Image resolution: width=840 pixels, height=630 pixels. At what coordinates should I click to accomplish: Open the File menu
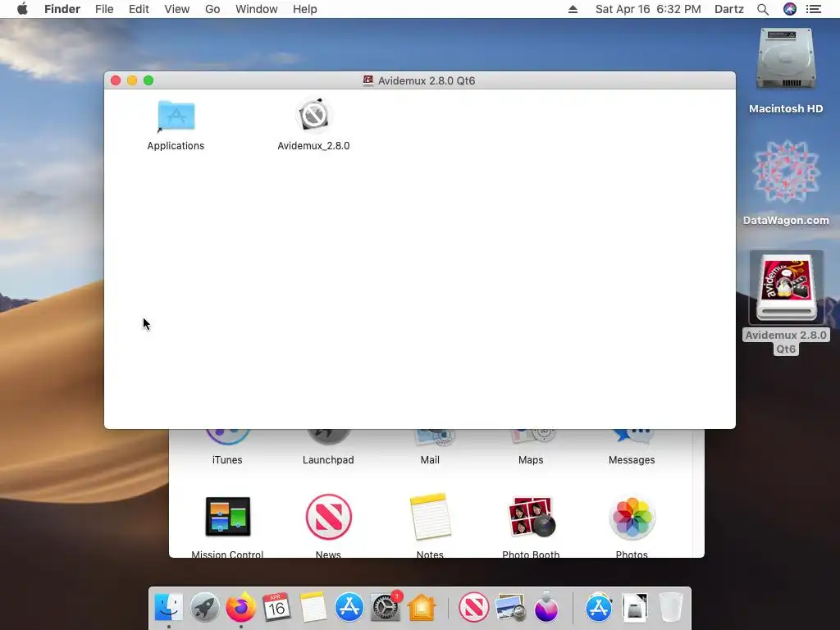coord(104,9)
